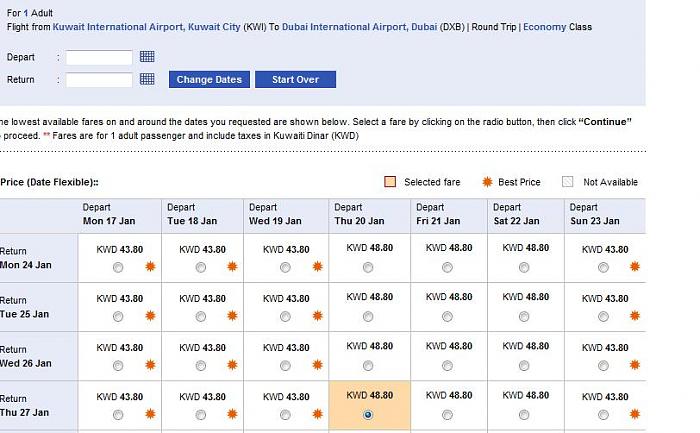Select fare departing Wed 19 Jan, returning Wed 26 Jan
700x433 pixels.
point(285,365)
